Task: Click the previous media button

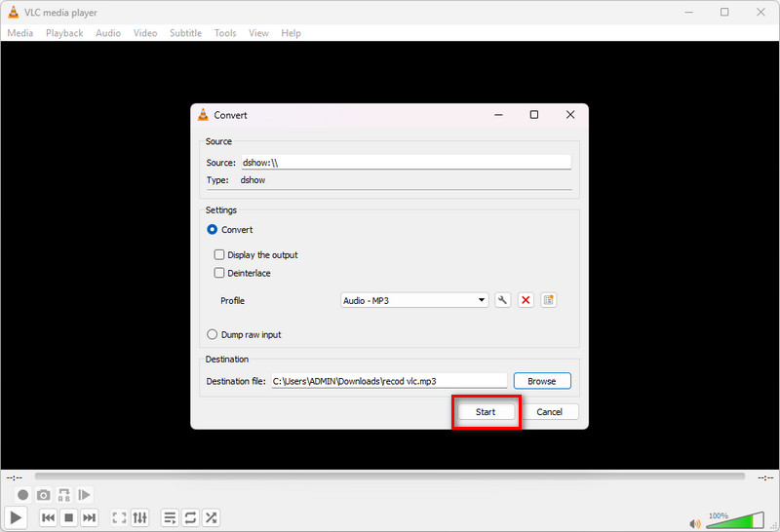Action: coord(48,517)
